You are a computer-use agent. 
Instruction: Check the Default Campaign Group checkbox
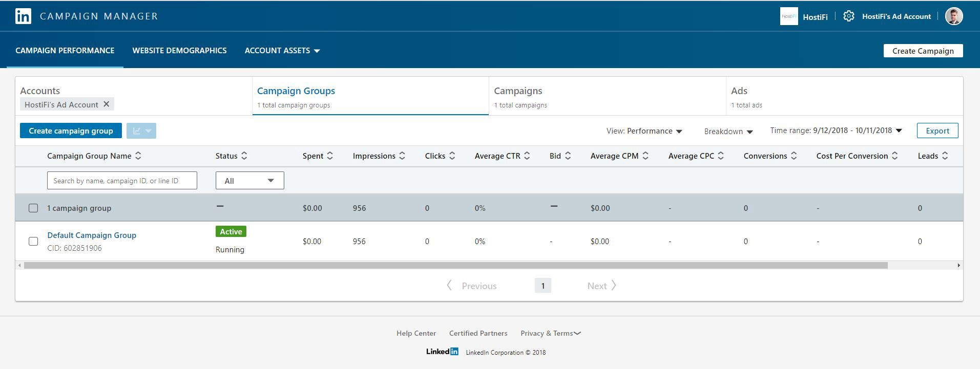(33, 241)
